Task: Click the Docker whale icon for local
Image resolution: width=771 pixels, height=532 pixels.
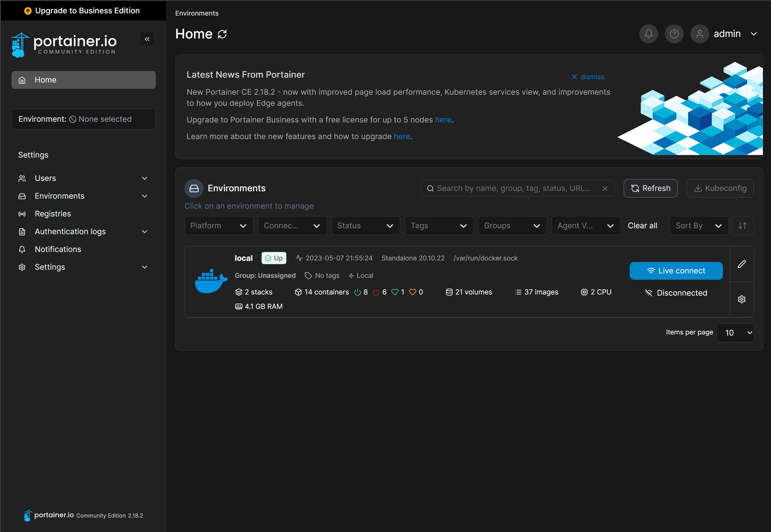Action: (x=211, y=281)
